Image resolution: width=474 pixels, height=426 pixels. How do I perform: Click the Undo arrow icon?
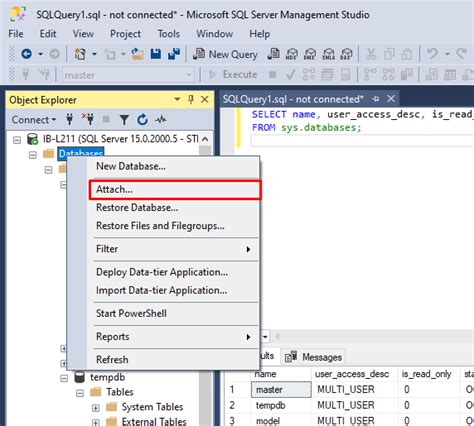point(432,53)
